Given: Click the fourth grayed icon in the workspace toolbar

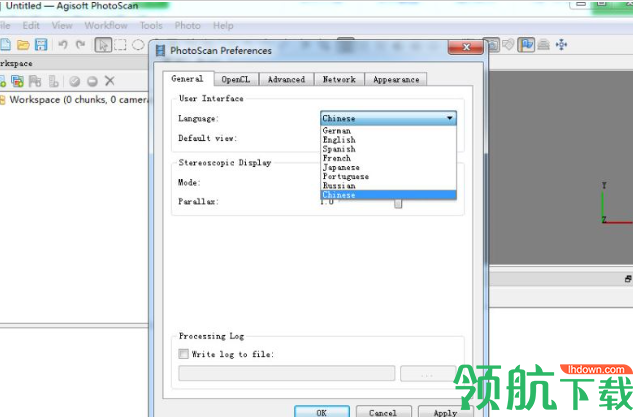Looking at the screenshot, I should (x=53, y=81).
